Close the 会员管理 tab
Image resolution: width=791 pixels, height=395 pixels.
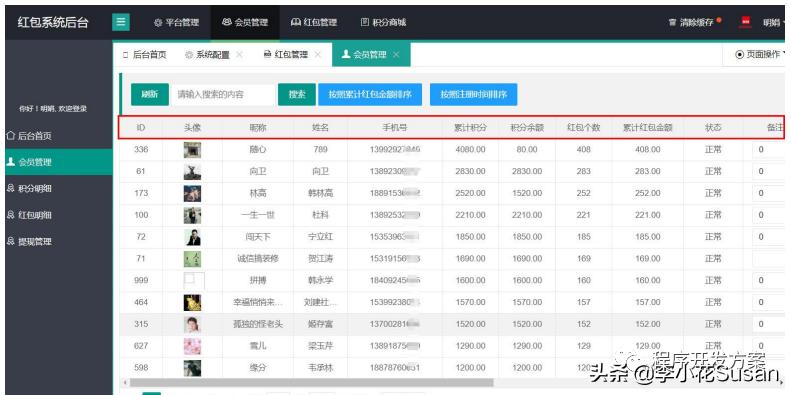(396, 55)
